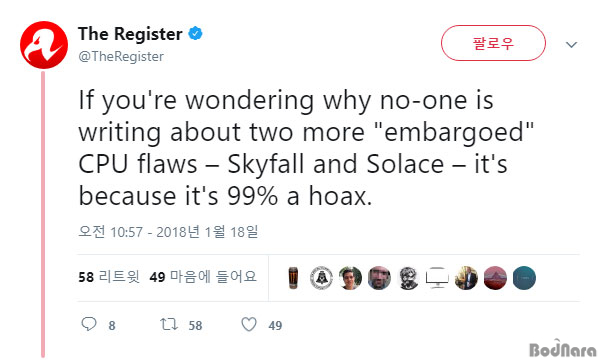Screen dimensions: 600x360
Task: Expand the tweet options chevron
Action: [571, 45]
